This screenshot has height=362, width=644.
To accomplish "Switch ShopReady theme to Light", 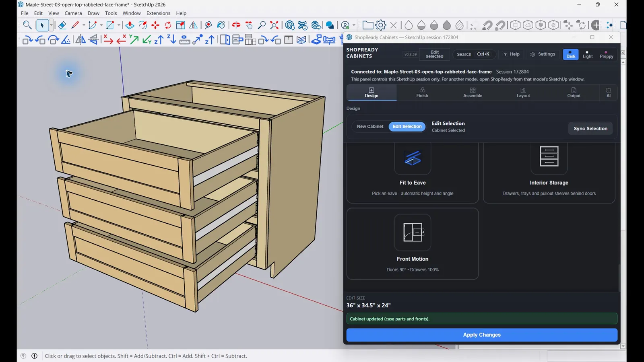I will pos(588,54).
